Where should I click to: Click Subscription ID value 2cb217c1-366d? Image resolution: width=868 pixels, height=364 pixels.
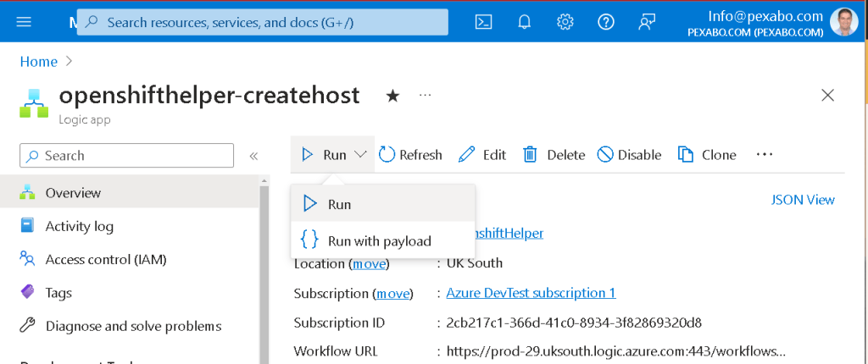click(x=574, y=323)
